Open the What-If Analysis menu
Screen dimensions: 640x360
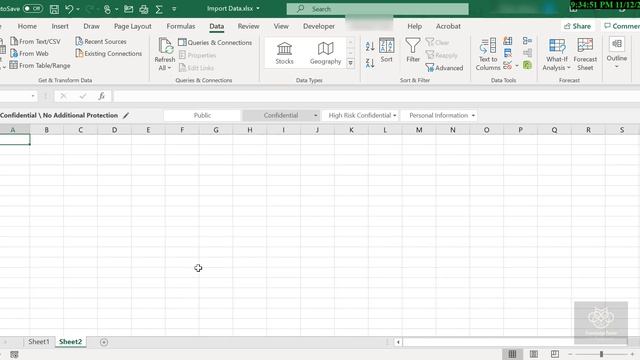tap(557, 54)
